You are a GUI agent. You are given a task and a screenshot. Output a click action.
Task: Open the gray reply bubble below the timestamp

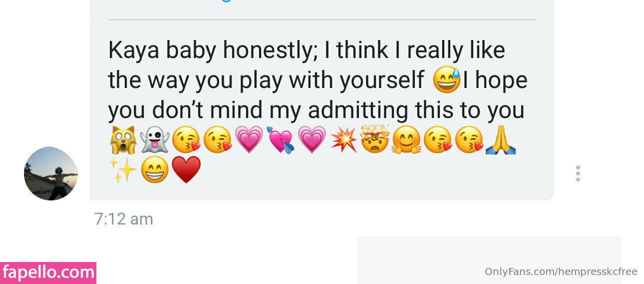[x=488, y=260]
